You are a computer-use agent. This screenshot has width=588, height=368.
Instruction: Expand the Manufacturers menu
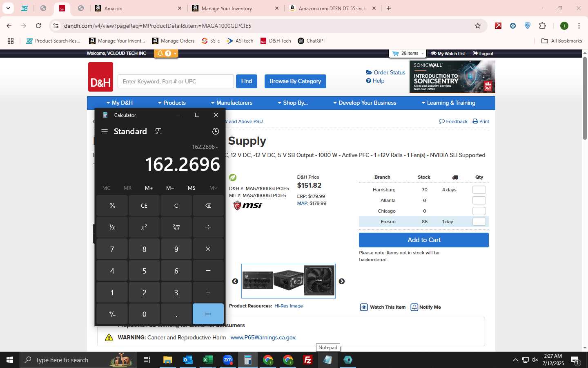(x=231, y=103)
